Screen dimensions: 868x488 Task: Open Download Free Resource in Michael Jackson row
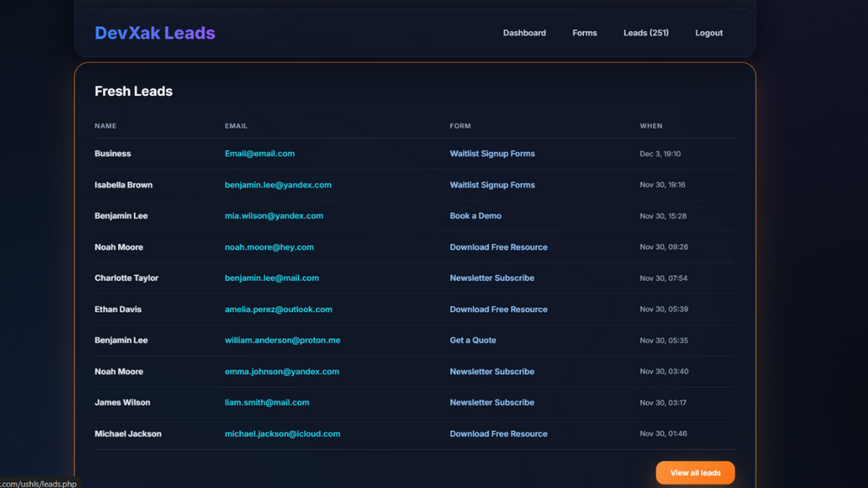coord(498,434)
